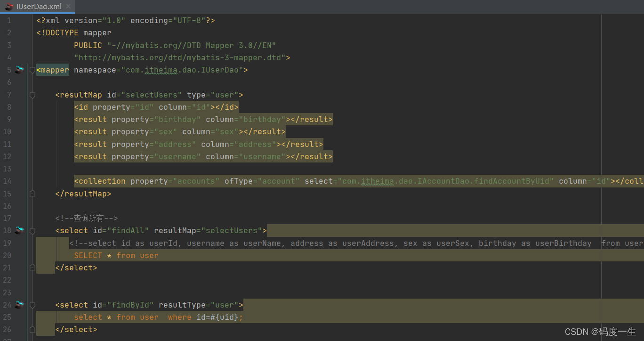Click fold end marker at </resultMap> line
This screenshot has height=341, width=644.
(x=32, y=194)
